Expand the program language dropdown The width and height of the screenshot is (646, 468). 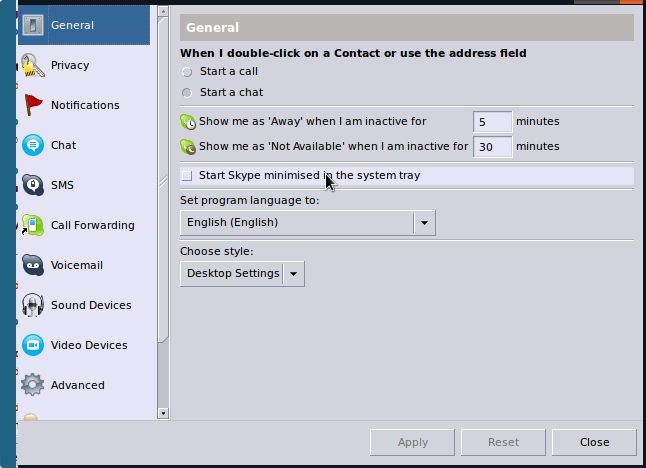point(425,223)
